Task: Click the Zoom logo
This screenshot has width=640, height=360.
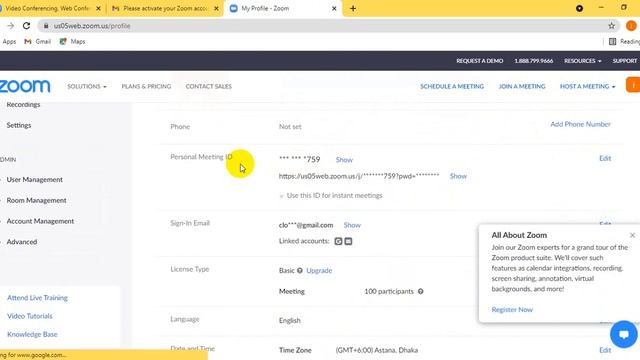Action: 24,86
